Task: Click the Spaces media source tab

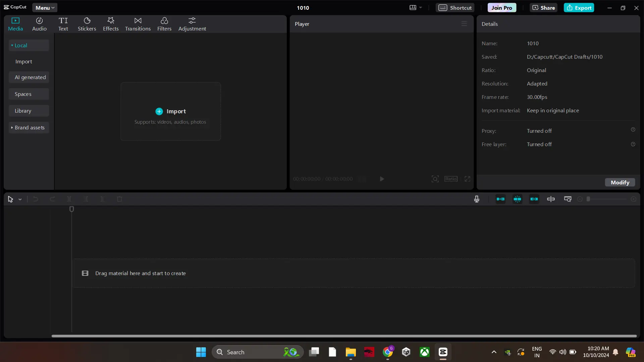Action: coord(23,94)
